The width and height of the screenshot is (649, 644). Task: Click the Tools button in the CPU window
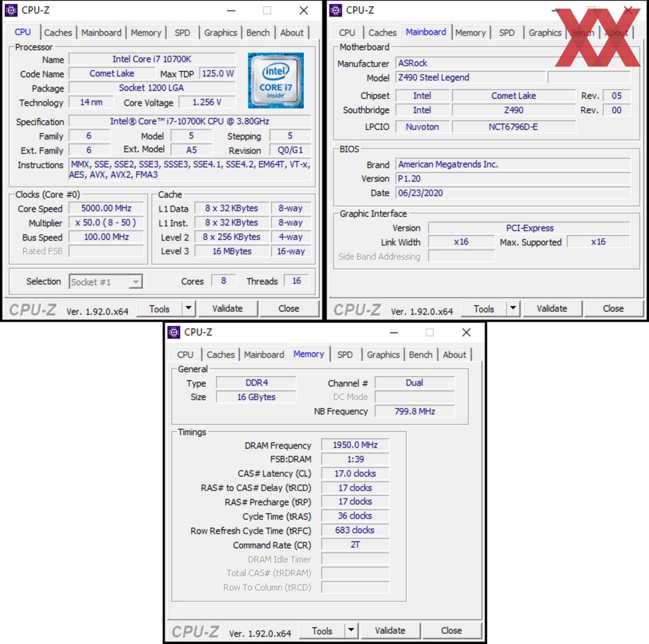click(x=159, y=309)
